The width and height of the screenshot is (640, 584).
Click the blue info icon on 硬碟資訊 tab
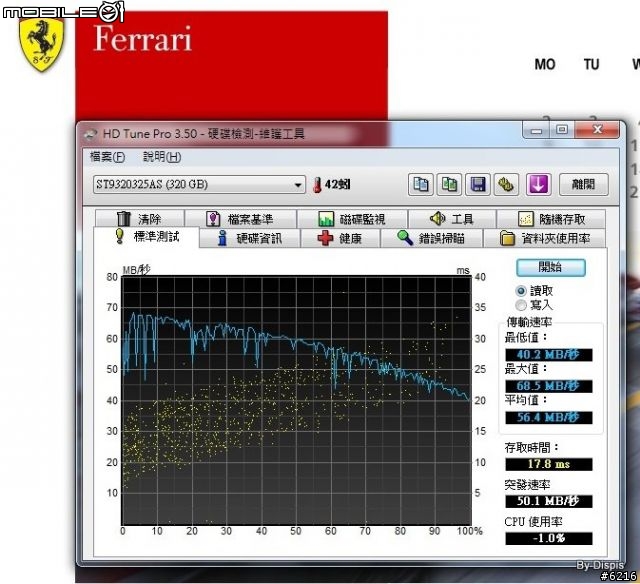[x=222, y=238]
